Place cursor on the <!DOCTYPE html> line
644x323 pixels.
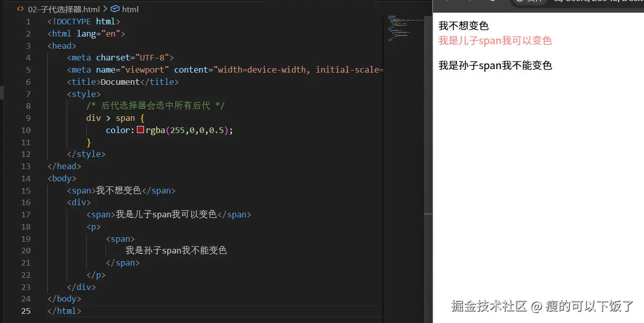[84, 22]
